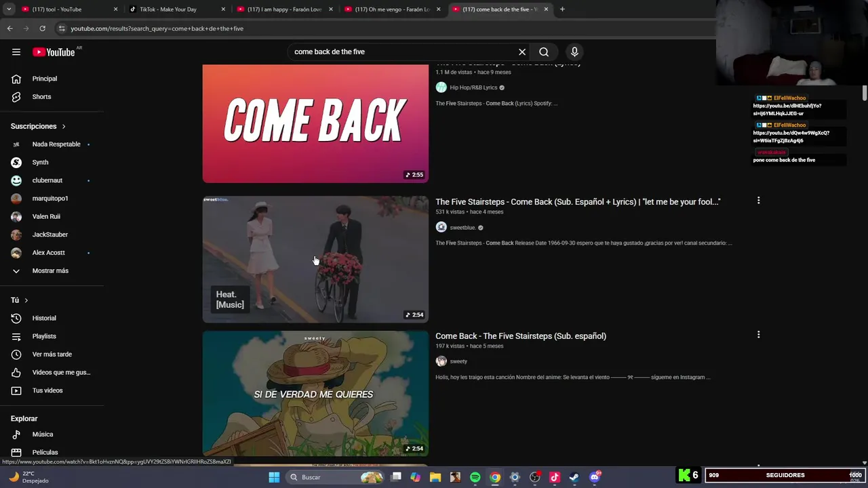Click the taskbar Buscar search box

[336, 477]
